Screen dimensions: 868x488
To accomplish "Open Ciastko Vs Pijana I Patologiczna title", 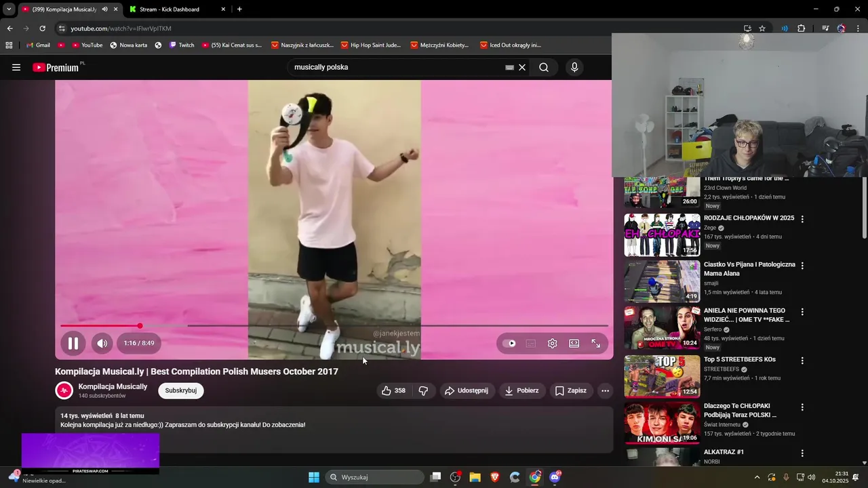I will tap(749, 268).
